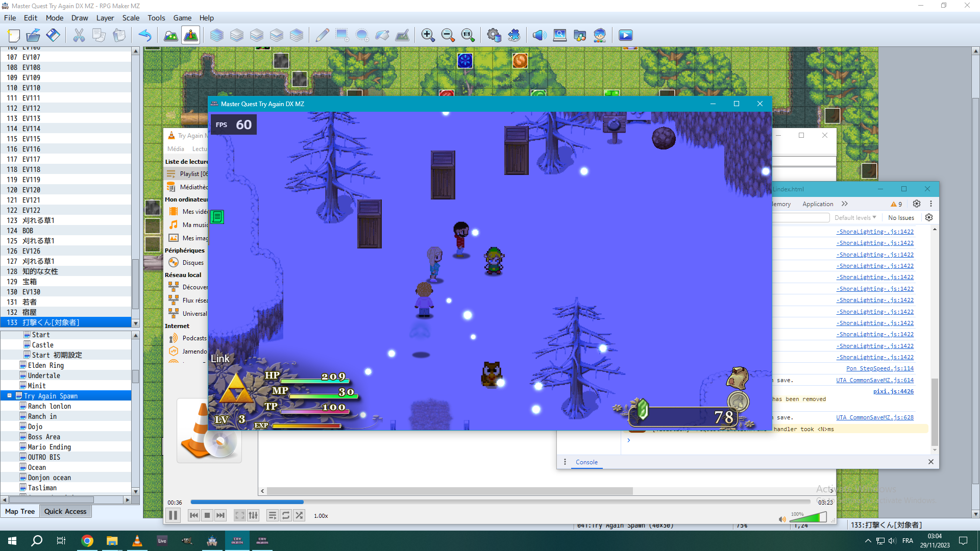Select the Rectangle drawing tool
The height and width of the screenshot is (551, 980).
[x=342, y=35]
